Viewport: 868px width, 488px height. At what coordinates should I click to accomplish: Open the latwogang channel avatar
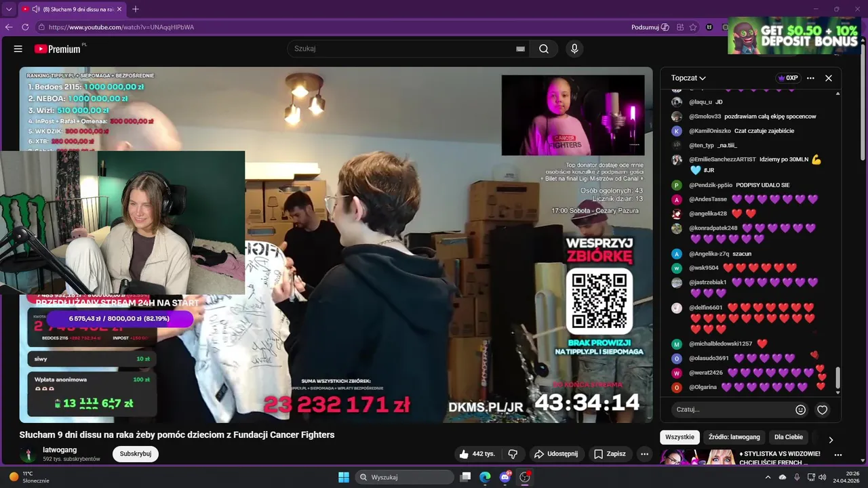point(28,454)
